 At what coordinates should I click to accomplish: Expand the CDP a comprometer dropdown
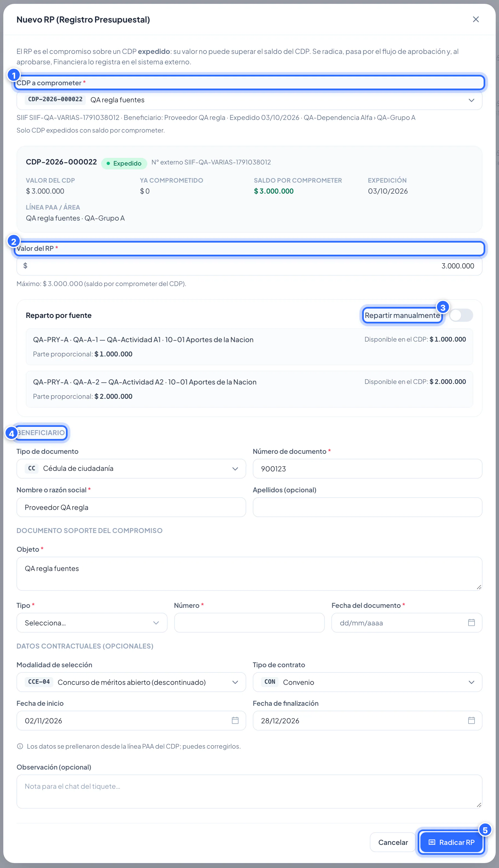click(249, 100)
